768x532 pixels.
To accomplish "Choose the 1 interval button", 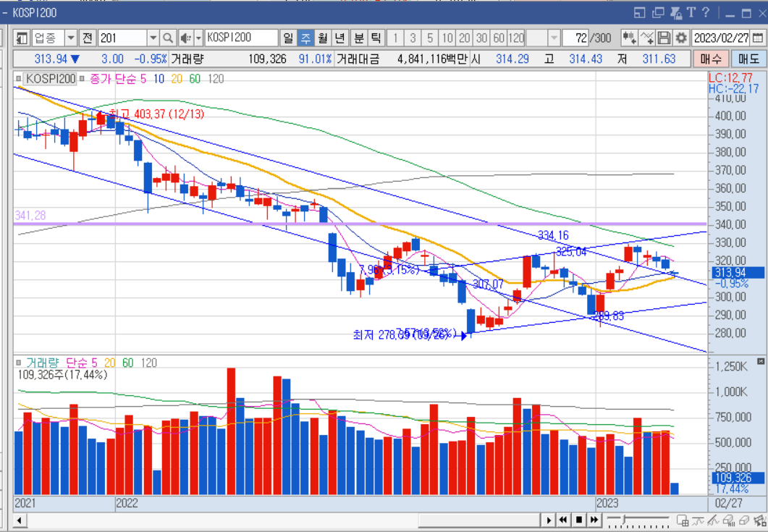I will tap(395, 38).
